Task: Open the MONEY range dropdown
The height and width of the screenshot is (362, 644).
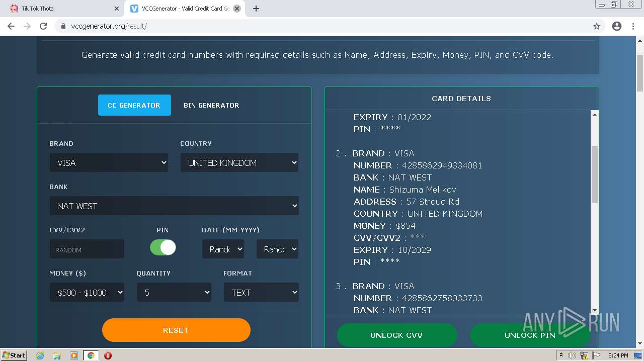Action: tap(87, 292)
